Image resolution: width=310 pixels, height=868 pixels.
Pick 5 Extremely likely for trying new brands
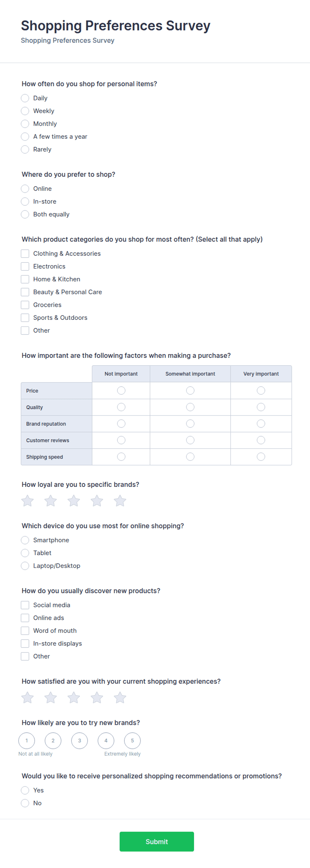coord(132,741)
